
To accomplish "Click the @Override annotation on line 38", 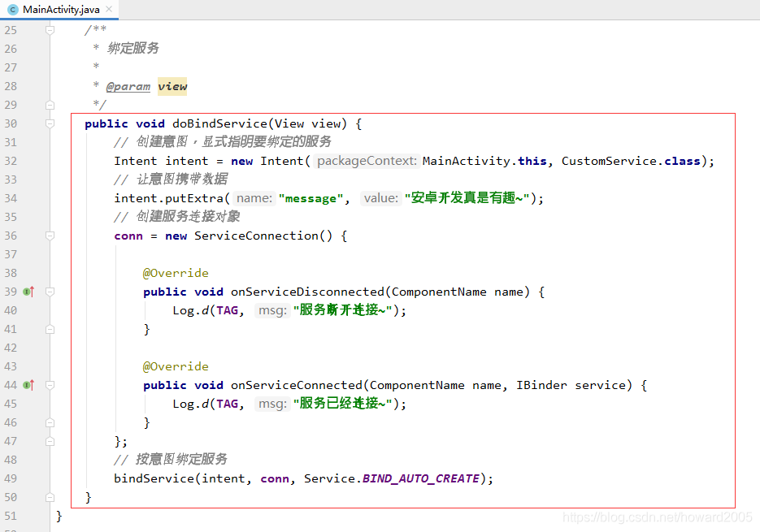I will click(176, 273).
